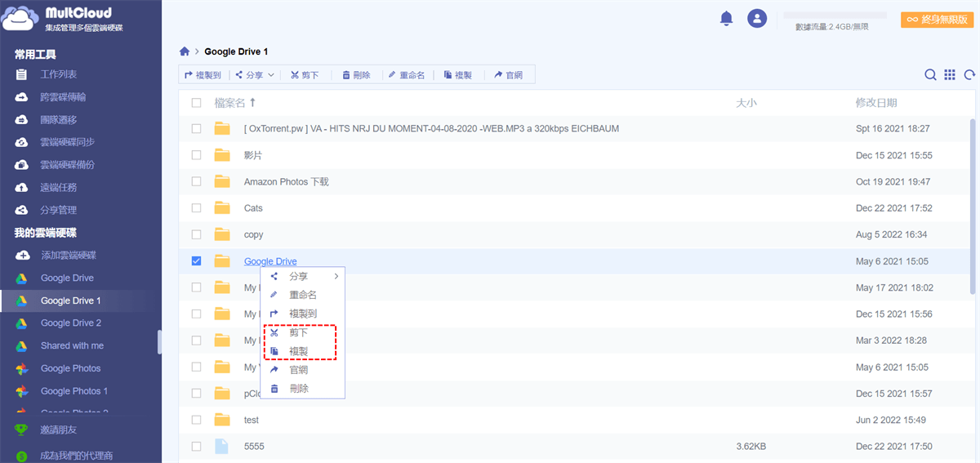Toggle the select-all checkbox in header
The image size is (980, 463).
point(196,103)
